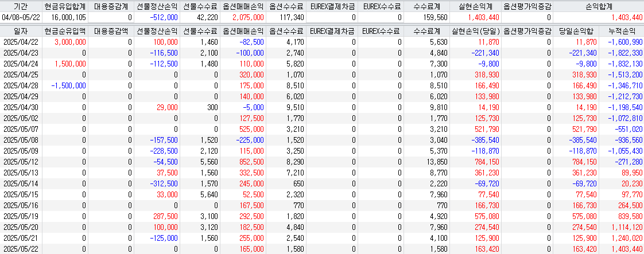This screenshot has width=644, height=254.
Task: Click the 현금유입합계 column header
Action: pyautogui.click(x=65, y=6)
